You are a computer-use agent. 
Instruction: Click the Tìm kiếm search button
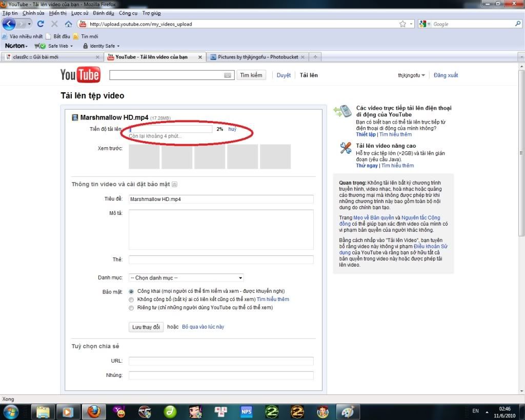(251, 75)
